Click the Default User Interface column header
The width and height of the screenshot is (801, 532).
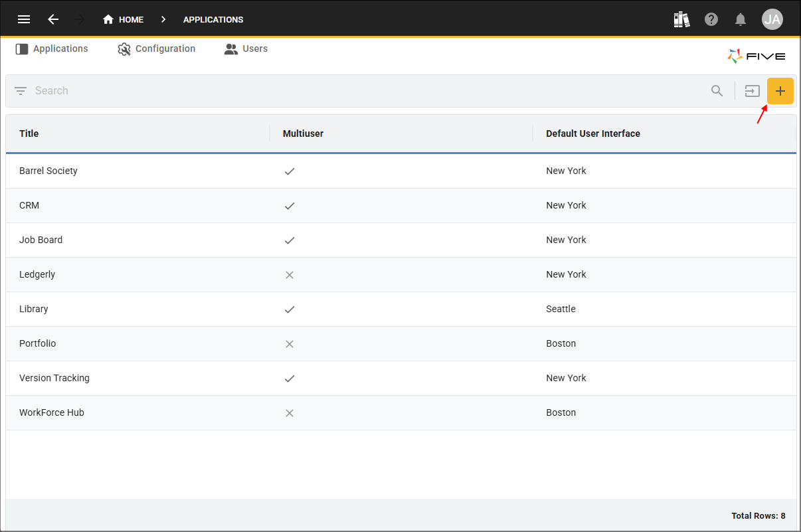pos(593,133)
